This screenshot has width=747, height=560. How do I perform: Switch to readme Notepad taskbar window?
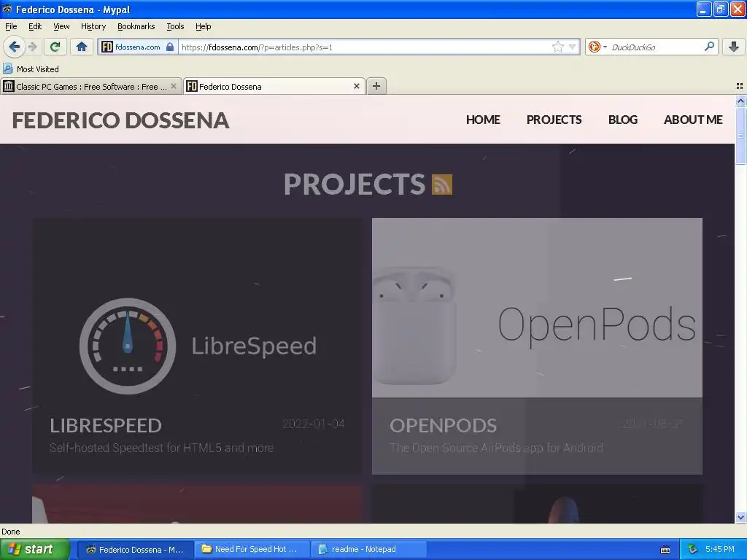tap(368, 549)
